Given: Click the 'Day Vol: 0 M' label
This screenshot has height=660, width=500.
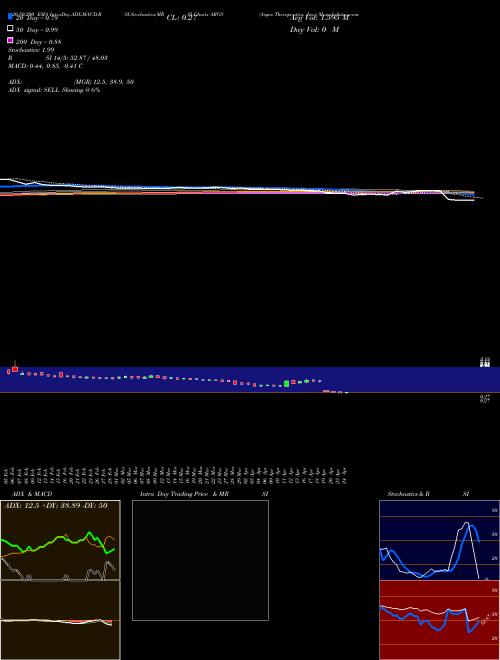Looking at the screenshot, I should pos(314,29).
